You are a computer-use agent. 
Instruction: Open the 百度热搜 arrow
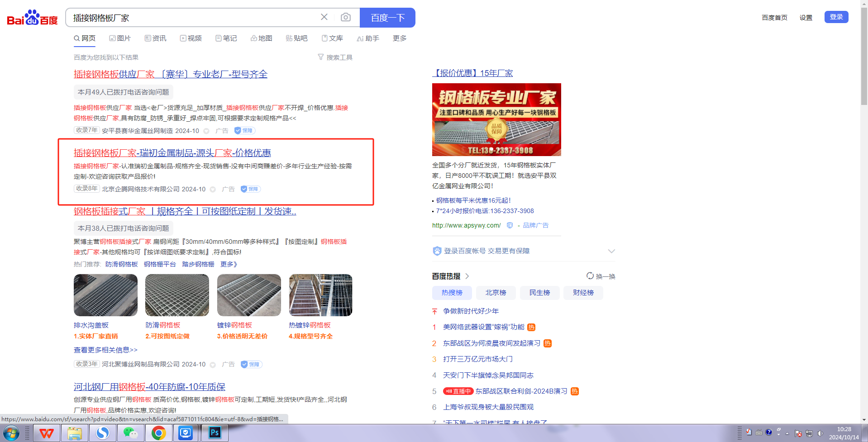(x=467, y=276)
